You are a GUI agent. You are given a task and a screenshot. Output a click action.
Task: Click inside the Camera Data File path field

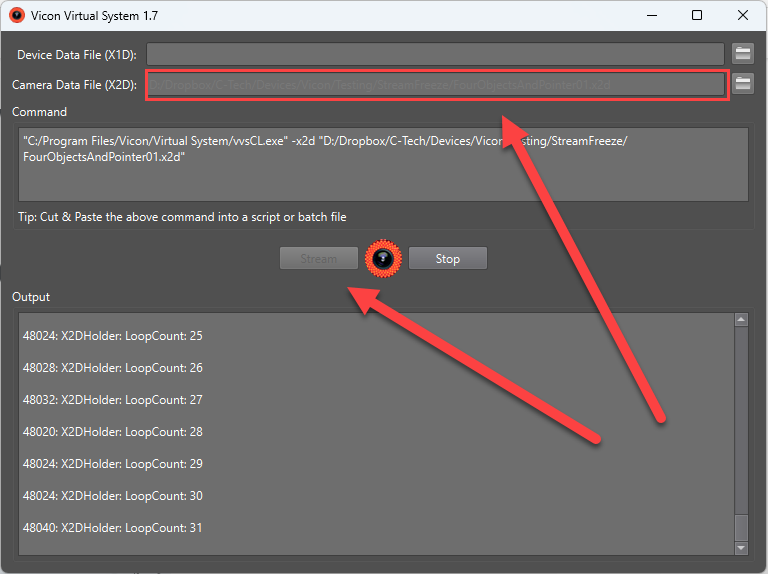435,85
